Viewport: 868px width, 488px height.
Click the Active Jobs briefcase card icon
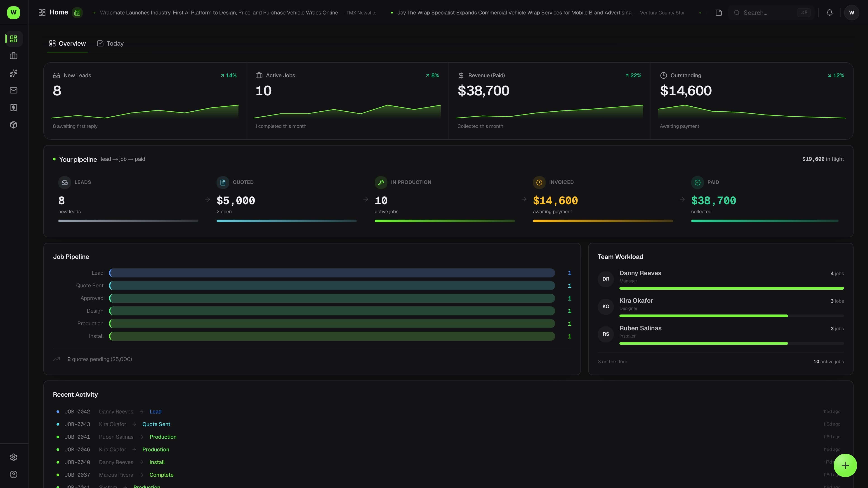(259, 75)
